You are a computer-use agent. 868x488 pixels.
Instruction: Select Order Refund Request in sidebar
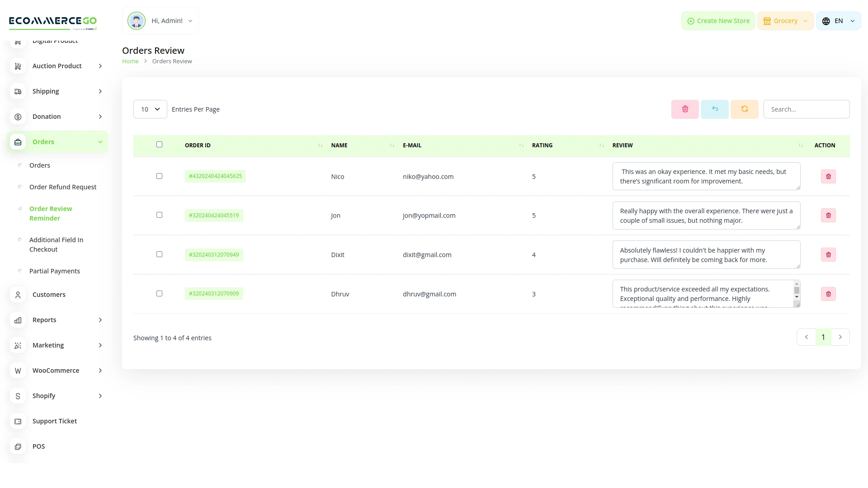[x=63, y=187]
